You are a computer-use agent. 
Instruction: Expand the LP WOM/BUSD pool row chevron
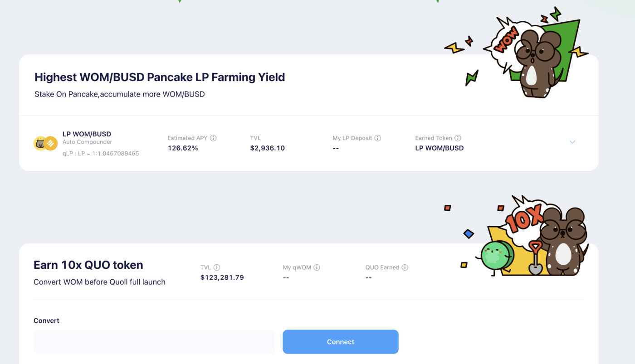(x=572, y=142)
